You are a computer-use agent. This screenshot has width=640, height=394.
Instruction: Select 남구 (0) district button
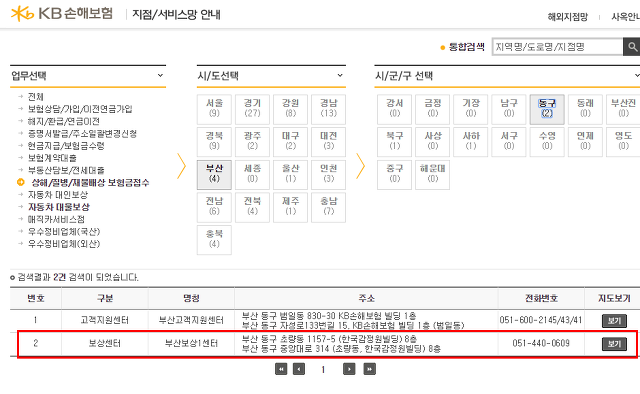[509, 109]
